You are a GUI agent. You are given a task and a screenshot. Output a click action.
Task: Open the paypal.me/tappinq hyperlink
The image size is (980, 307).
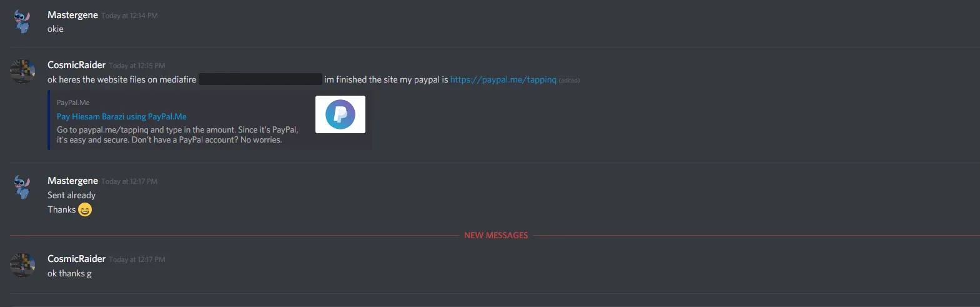(x=503, y=79)
